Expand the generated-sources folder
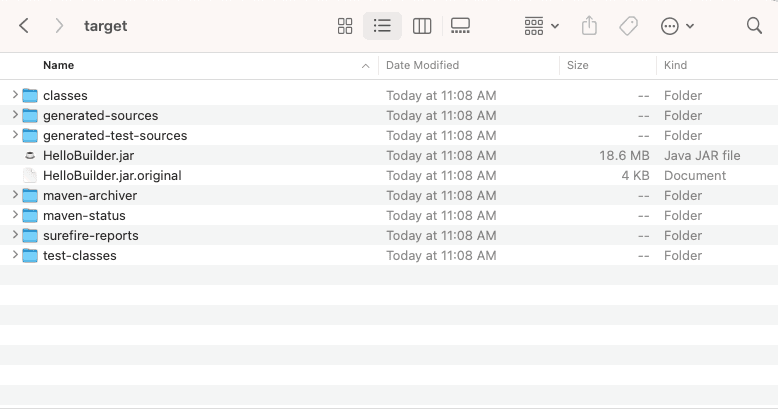This screenshot has height=410, width=778. [15, 115]
